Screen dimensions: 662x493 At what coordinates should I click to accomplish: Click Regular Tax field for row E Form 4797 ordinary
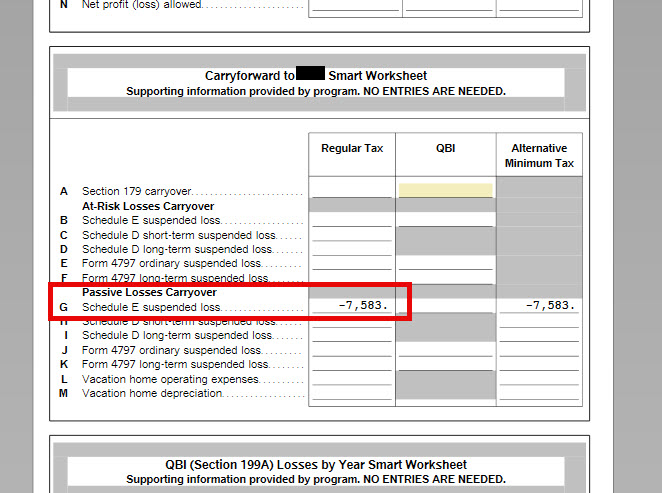(x=352, y=263)
